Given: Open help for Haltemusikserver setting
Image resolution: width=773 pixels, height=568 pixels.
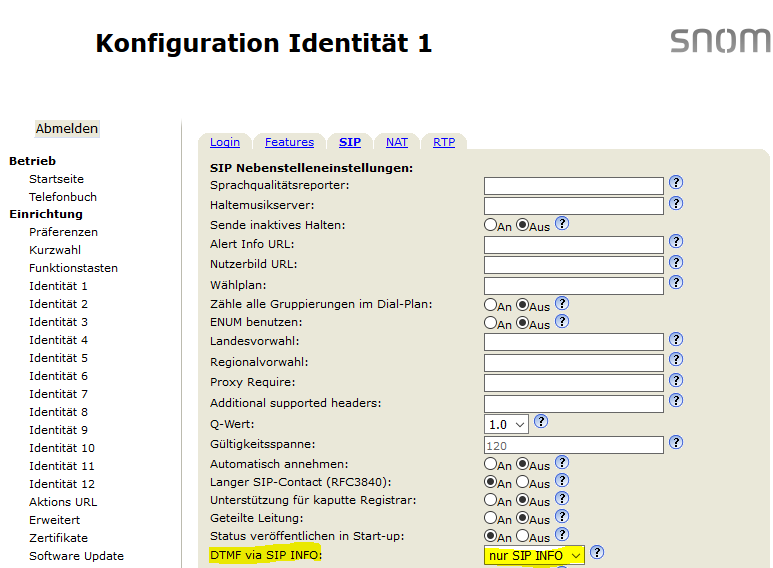Looking at the screenshot, I should 676,203.
